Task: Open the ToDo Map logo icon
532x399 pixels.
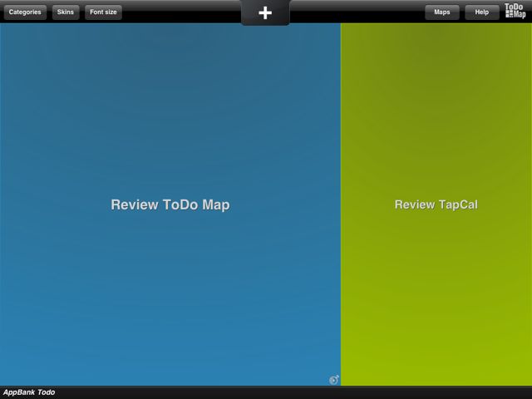Action: click(515, 11)
